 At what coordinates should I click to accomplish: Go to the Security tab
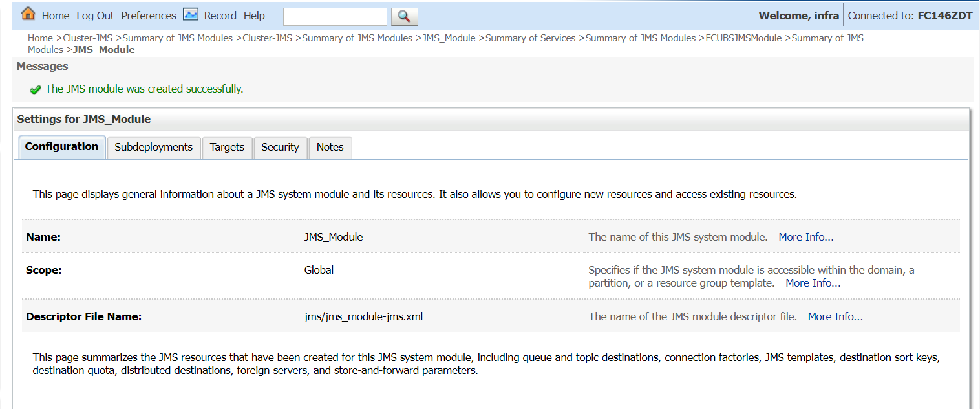[280, 148]
